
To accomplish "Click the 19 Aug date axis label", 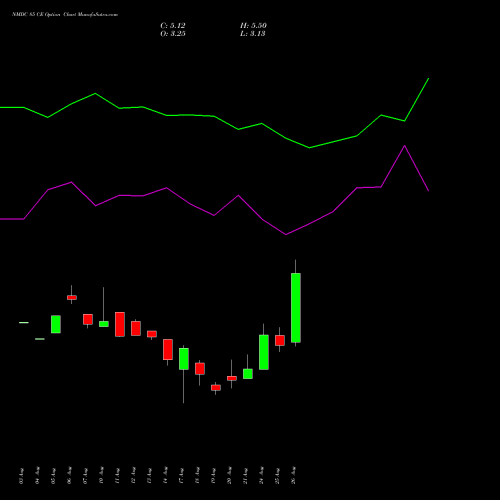I will (x=213, y=476).
